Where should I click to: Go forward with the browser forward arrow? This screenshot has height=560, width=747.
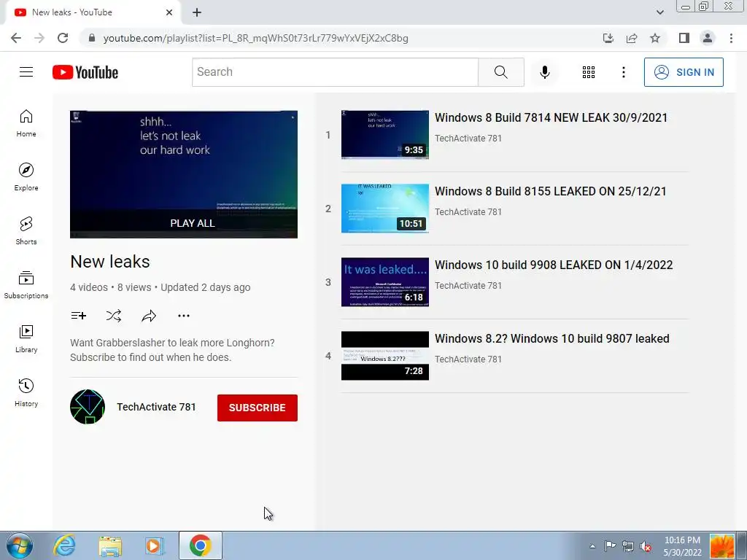pos(39,38)
